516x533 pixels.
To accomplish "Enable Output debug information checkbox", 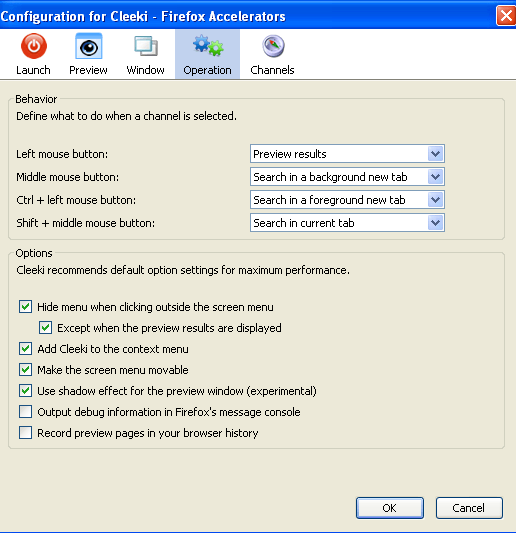I will tap(25, 412).
